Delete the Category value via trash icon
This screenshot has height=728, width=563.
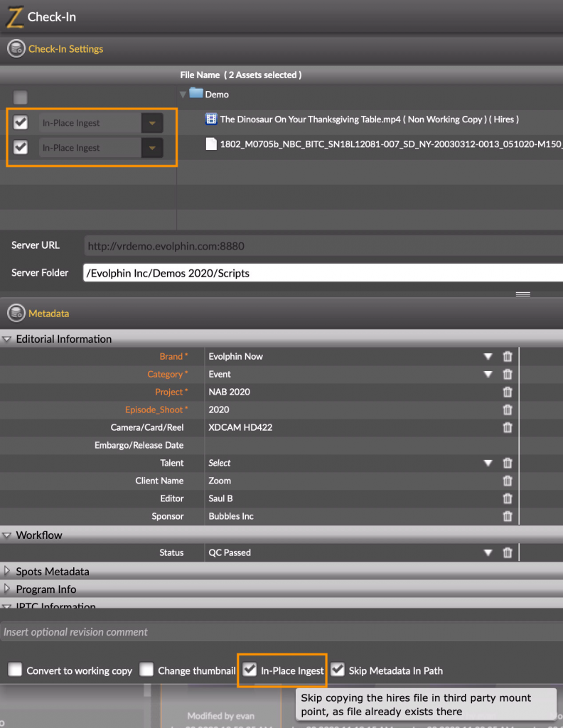(508, 374)
